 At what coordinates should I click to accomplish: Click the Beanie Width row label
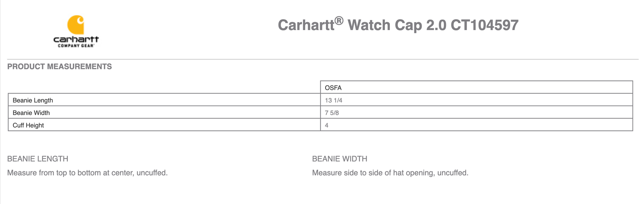tap(31, 113)
